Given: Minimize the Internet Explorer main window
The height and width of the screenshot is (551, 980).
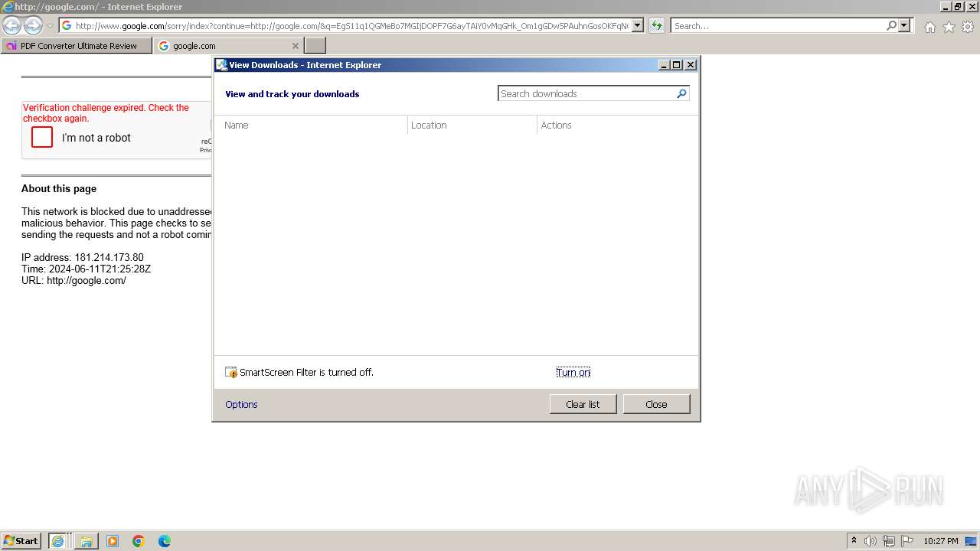Looking at the screenshot, I should point(946,6).
